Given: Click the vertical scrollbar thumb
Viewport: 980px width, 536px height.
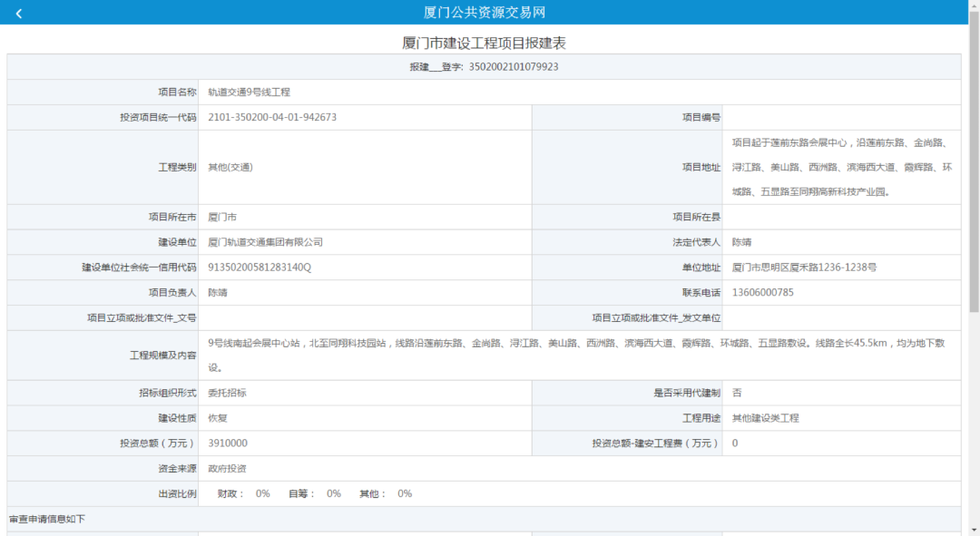Looking at the screenshot, I should tap(974, 161).
